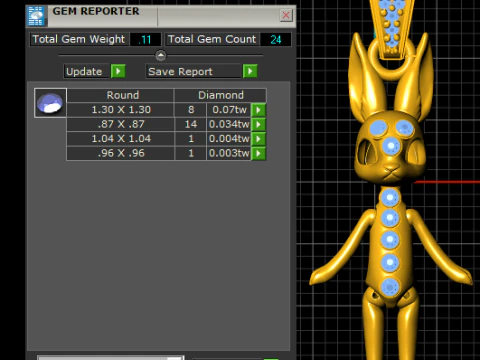Click the green arrow on the 0.034tw row
This screenshot has width=480, height=360.
pos(258,124)
